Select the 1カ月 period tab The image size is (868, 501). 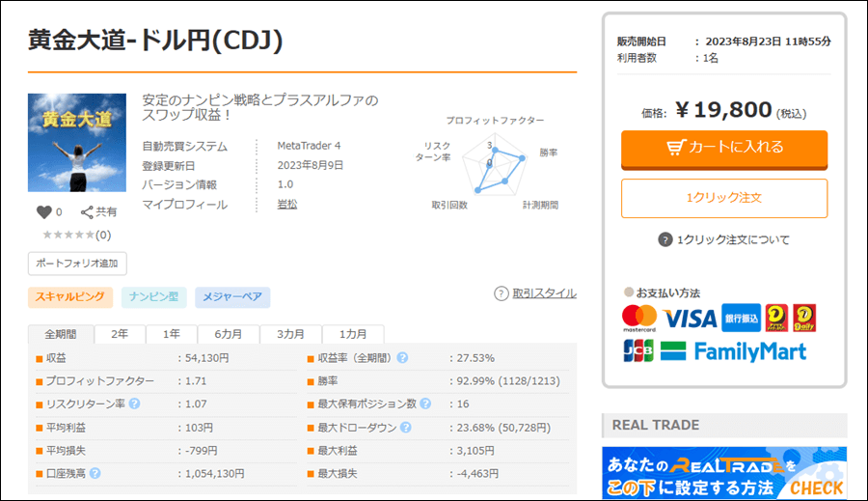tap(351, 334)
